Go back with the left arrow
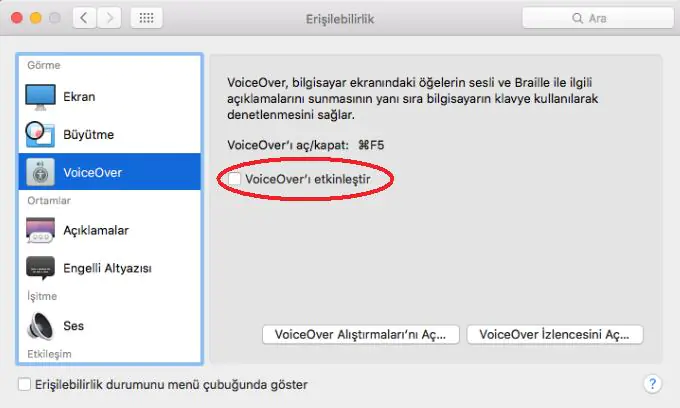 coord(84,18)
